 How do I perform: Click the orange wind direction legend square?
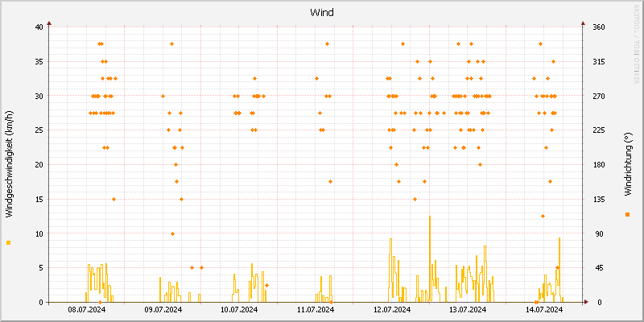[x=627, y=214]
